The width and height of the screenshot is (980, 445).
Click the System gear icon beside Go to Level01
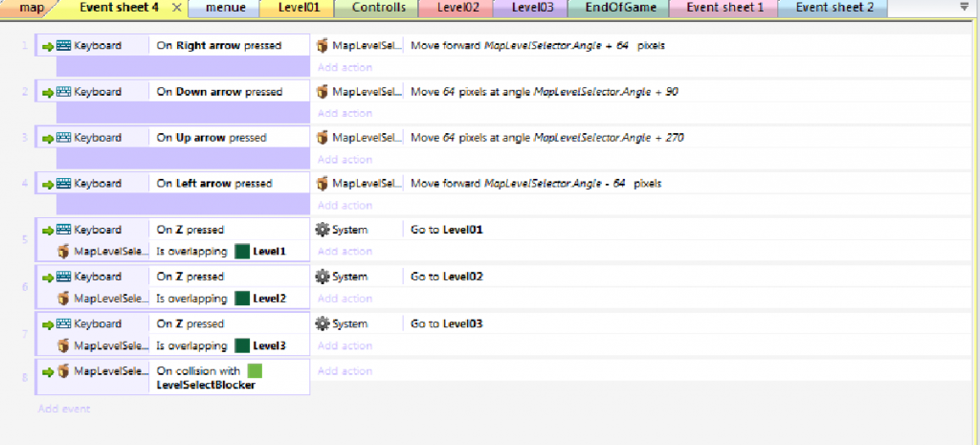pos(323,230)
